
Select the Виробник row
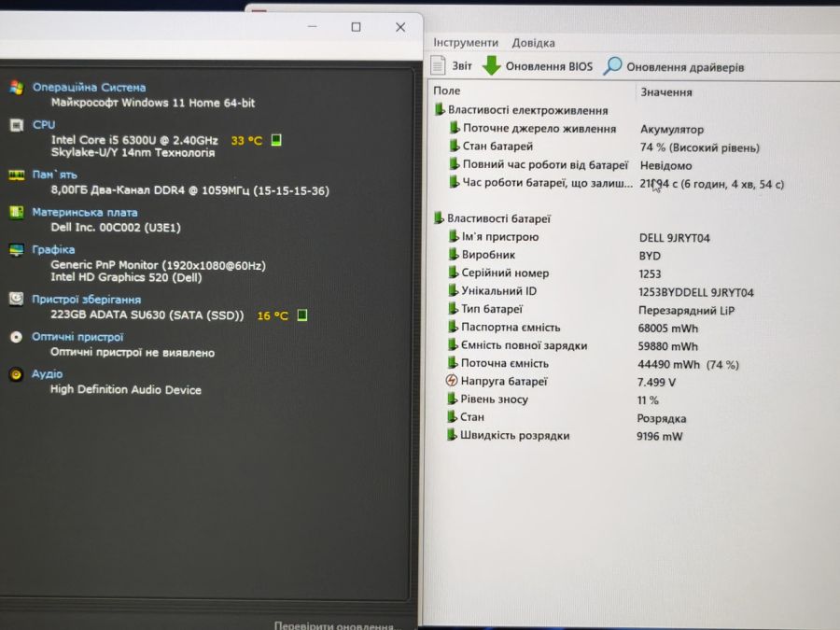554,255
